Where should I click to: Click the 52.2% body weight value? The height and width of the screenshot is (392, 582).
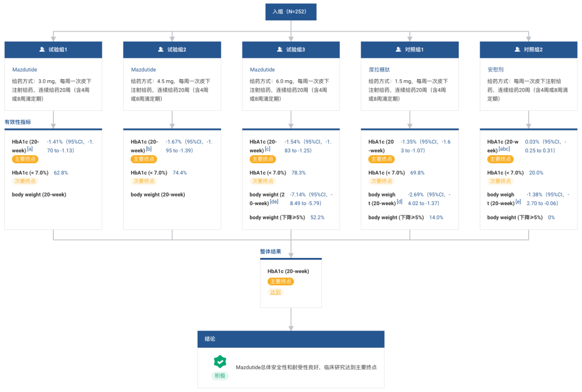pyautogui.click(x=317, y=218)
